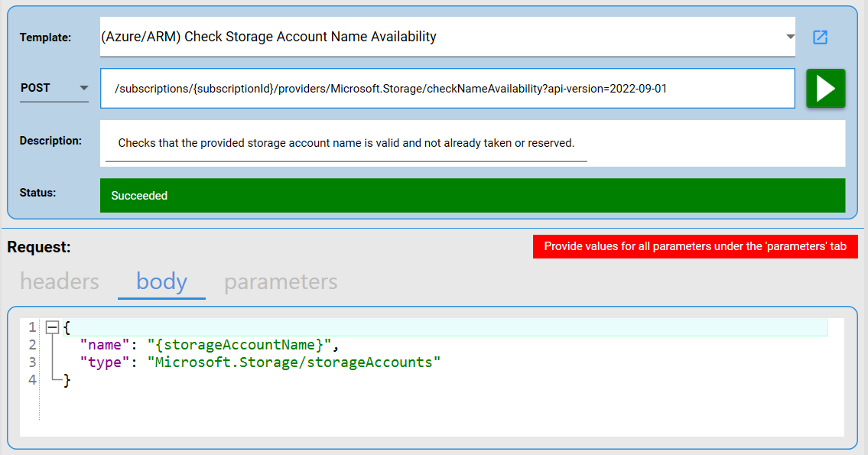Focus the Description text field
The width and height of the screenshot is (868, 455).
(346, 144)
